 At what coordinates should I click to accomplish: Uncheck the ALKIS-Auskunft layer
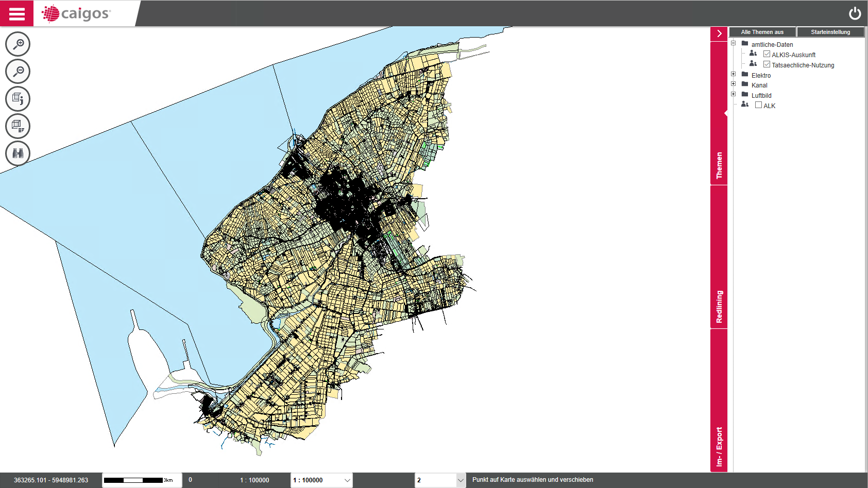pos(767,54)
